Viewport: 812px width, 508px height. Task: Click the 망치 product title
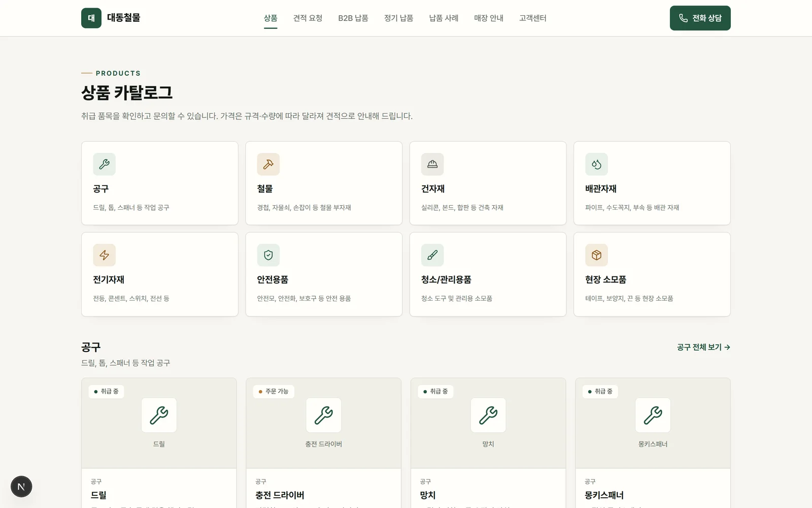(x=428, y=495)
